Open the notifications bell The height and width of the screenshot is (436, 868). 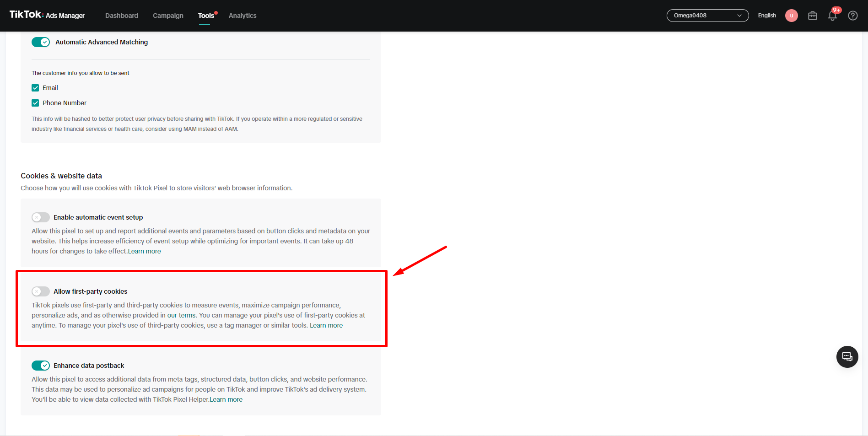(x=832, y=16)
